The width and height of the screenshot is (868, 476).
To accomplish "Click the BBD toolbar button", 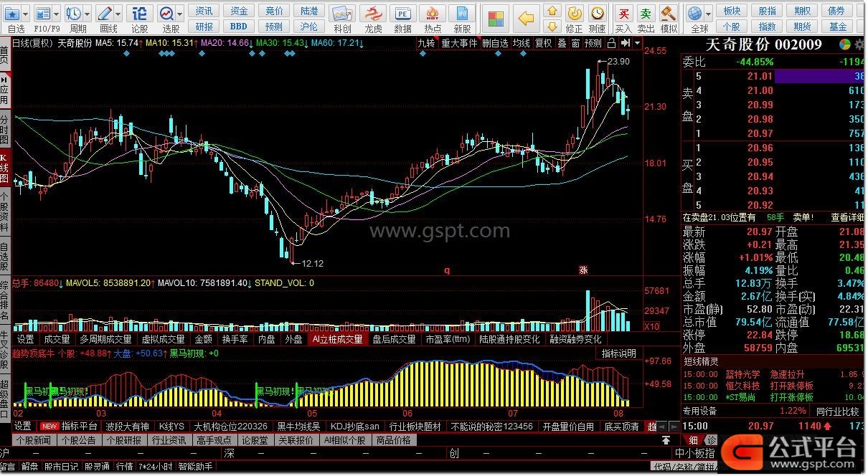I will click(x=239, y=27).
